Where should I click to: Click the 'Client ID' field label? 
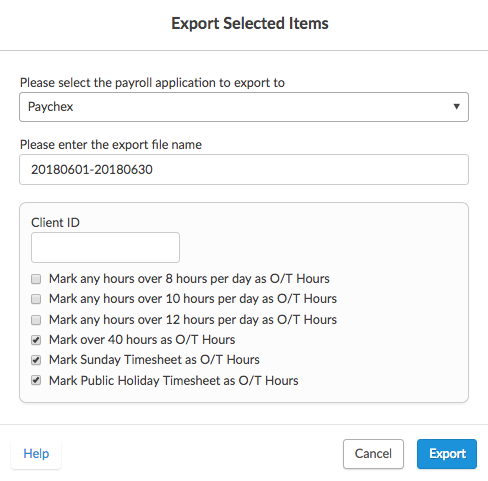coord(55,222)
